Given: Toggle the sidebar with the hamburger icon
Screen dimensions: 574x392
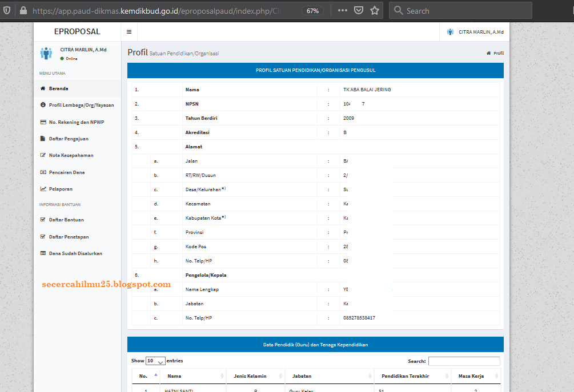Looking at the screenshot, I should coord(129,32).
